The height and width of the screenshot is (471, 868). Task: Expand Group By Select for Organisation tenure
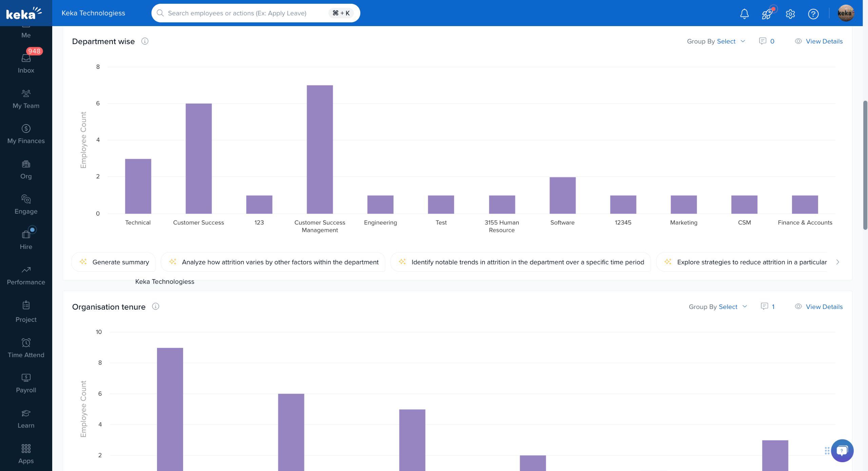coord(718,307)
